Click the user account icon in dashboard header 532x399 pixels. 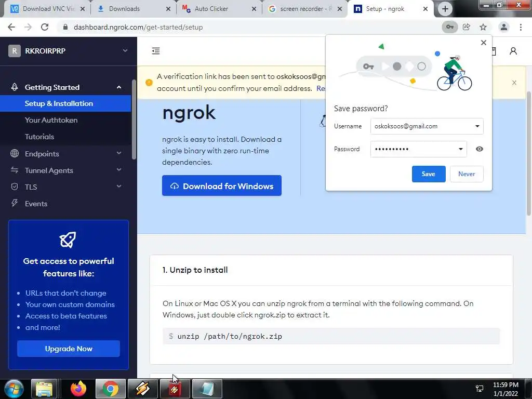513,51
